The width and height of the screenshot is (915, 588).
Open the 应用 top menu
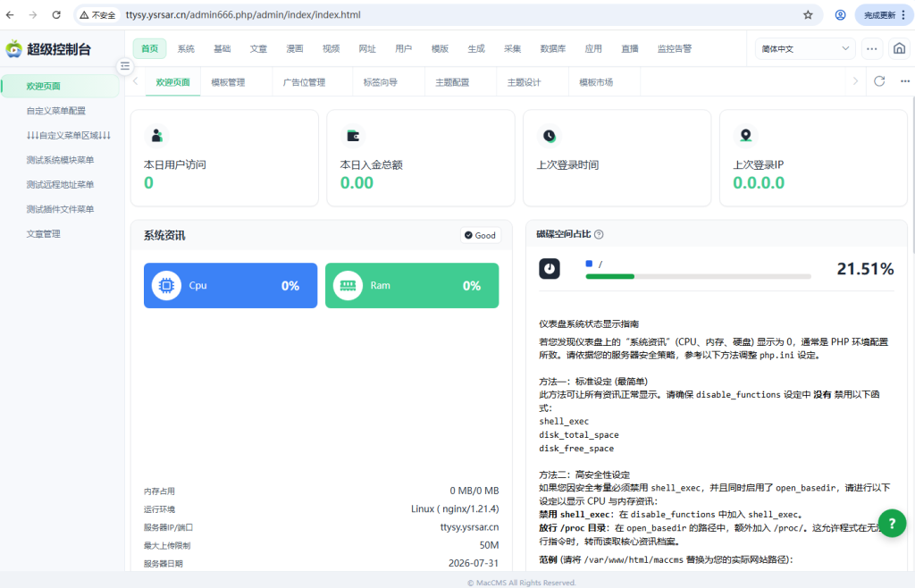(593, 49)
